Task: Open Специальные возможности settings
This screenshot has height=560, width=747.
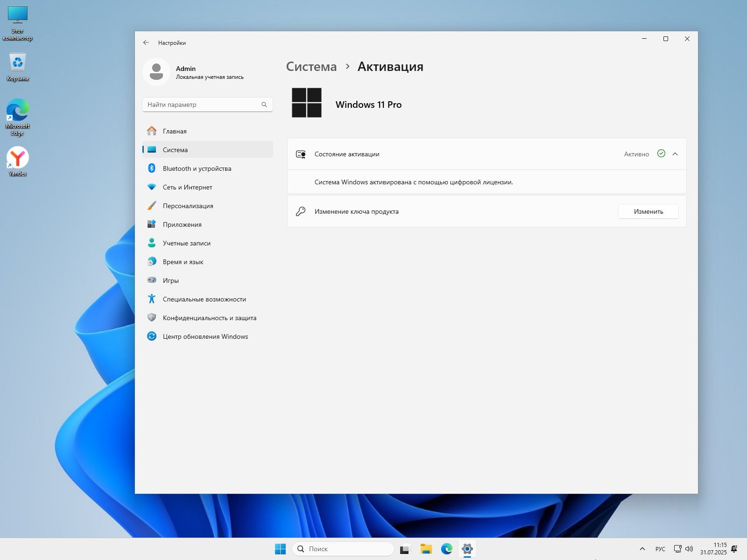Action: click(x=208, y=299)
